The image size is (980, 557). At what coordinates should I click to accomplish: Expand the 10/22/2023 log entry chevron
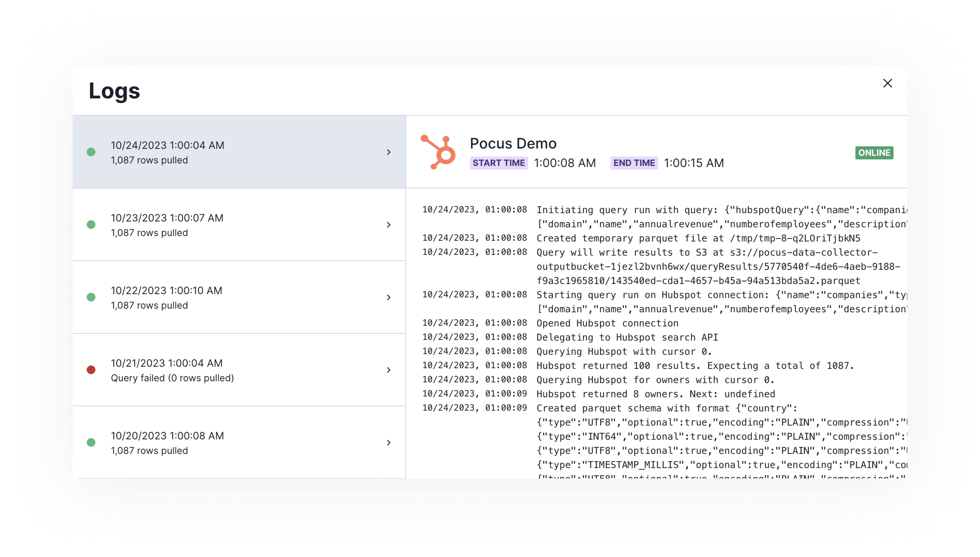tap(388, 298)
